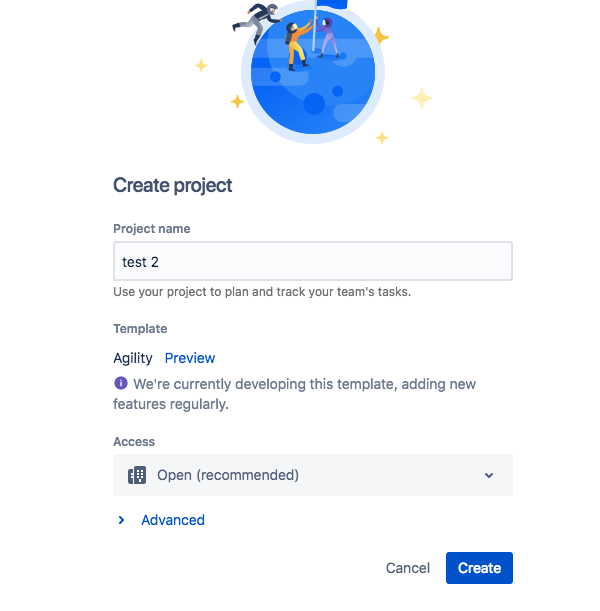600x611 pixels.
Task: Click the down arrow in Access dropdown
Action: point(489,475)
